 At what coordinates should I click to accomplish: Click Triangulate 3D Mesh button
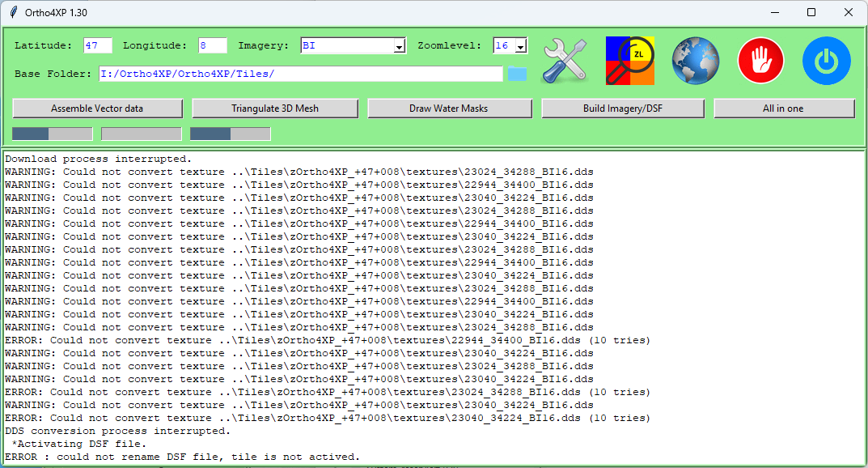[x=275, y=108]
